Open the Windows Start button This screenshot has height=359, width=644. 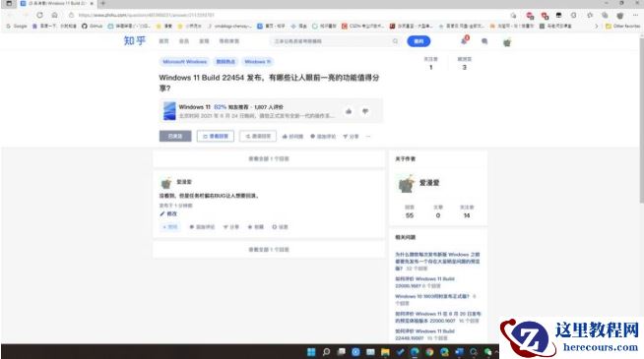coord(311,352)
